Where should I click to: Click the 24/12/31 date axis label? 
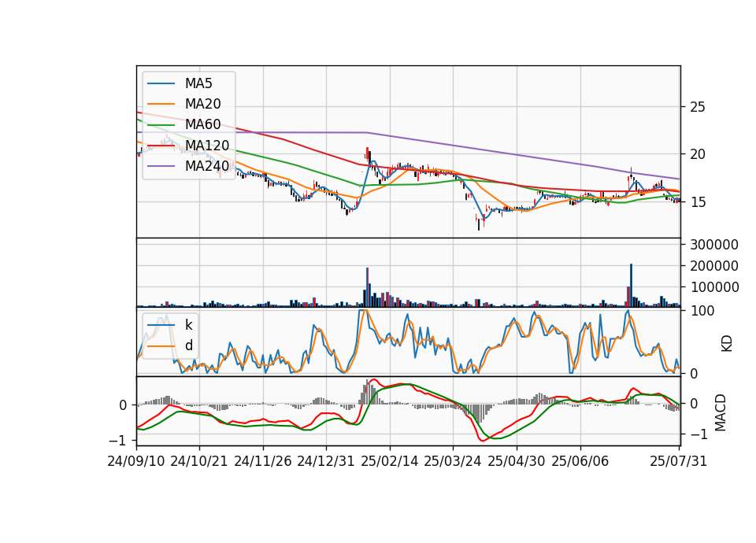click(x=326, y=461)
